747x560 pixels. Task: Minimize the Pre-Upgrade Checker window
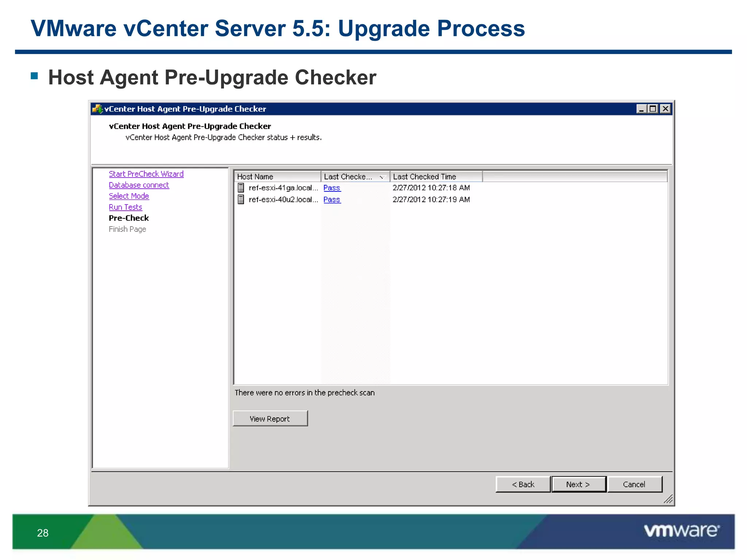[642, 109]
